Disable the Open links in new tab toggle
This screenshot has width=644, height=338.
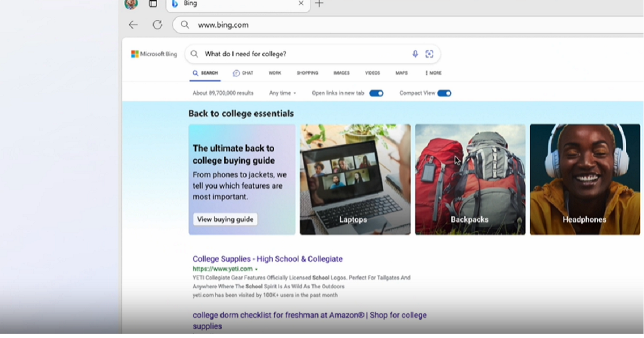(x=376, y=93)
